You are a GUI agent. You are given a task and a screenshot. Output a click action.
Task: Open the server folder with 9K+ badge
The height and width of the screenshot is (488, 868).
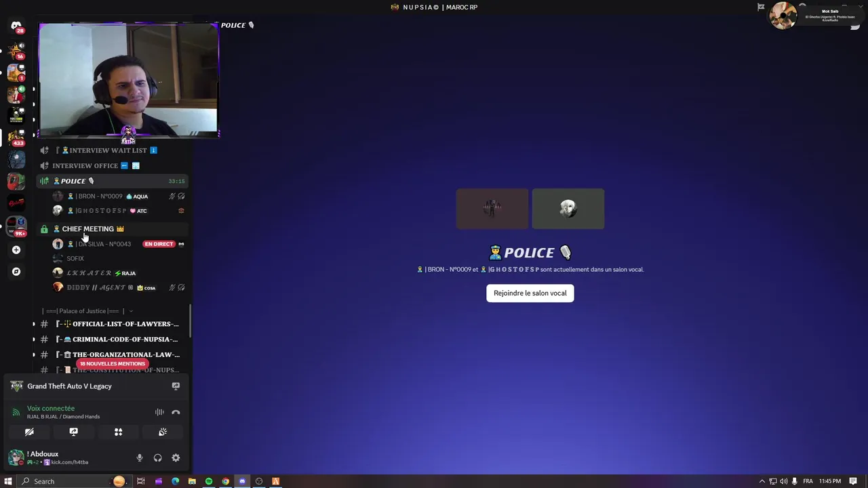coord(16,226)
